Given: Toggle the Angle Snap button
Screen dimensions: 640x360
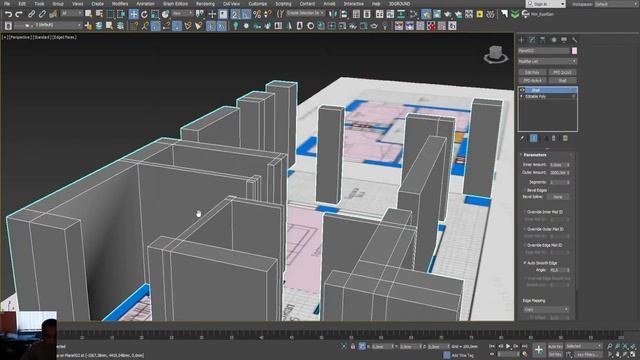Looking at the screenshot, I should (246, 14).
